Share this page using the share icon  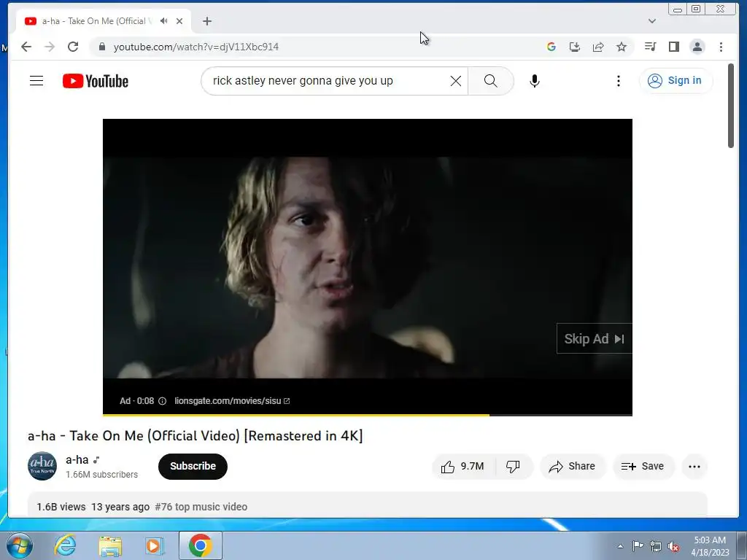tap(598, 47)
